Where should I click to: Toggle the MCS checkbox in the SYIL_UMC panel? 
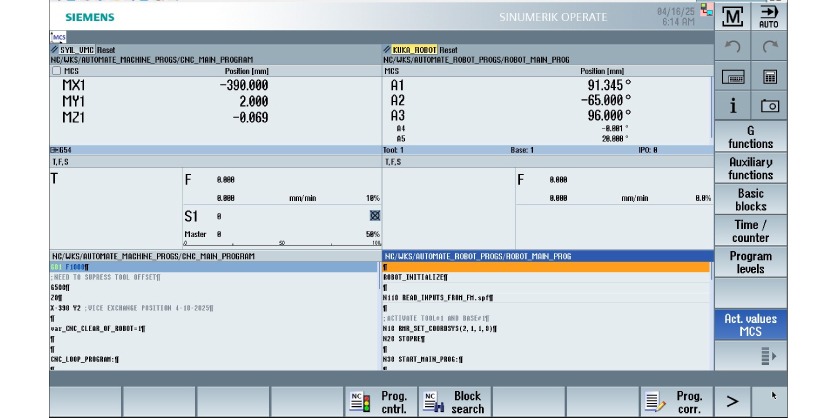click(55, 72)
